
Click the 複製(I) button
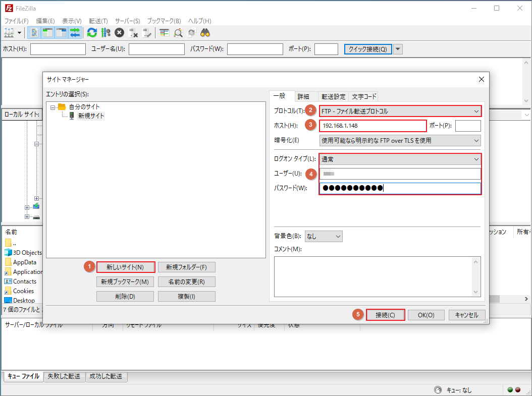(x=187, y=296)
